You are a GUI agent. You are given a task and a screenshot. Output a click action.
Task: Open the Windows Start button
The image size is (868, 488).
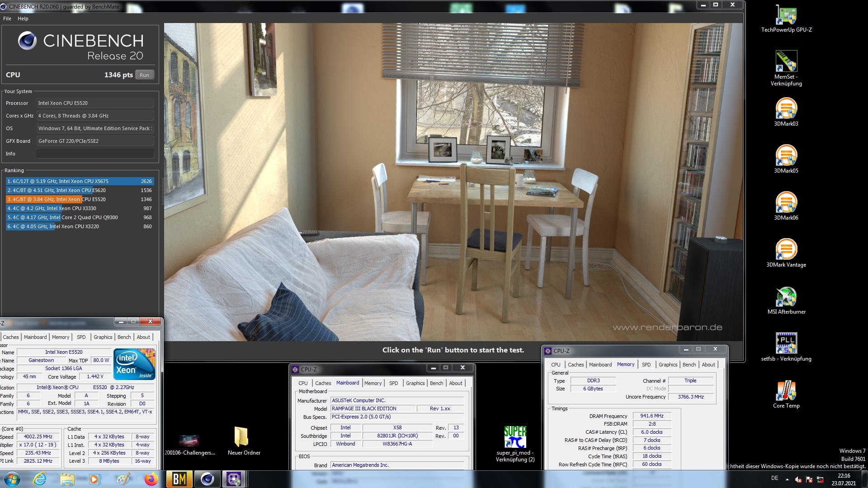12,479
